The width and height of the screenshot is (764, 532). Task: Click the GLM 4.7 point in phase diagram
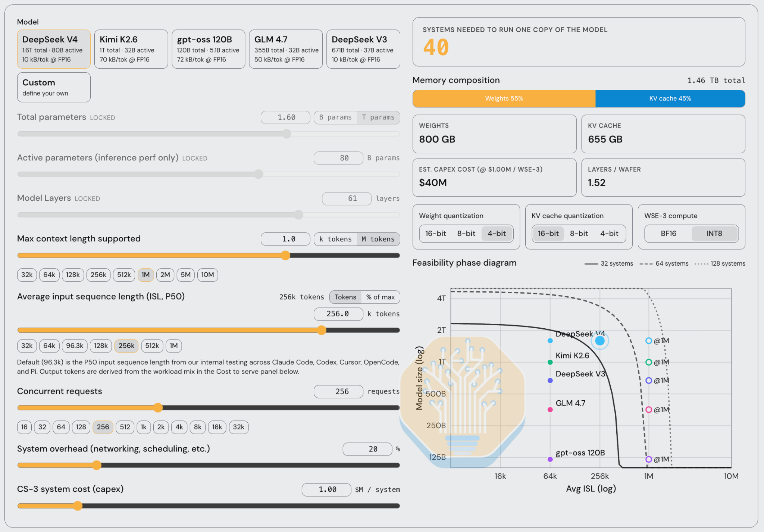(x=550, y=410)
